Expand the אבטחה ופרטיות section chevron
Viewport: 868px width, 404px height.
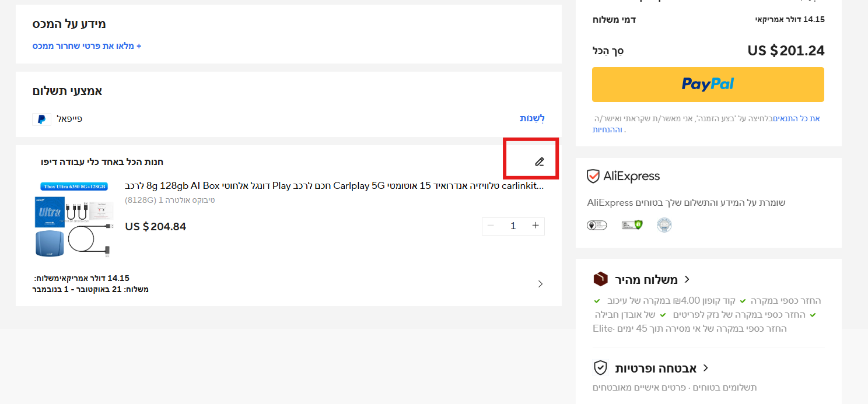[705, 368]
